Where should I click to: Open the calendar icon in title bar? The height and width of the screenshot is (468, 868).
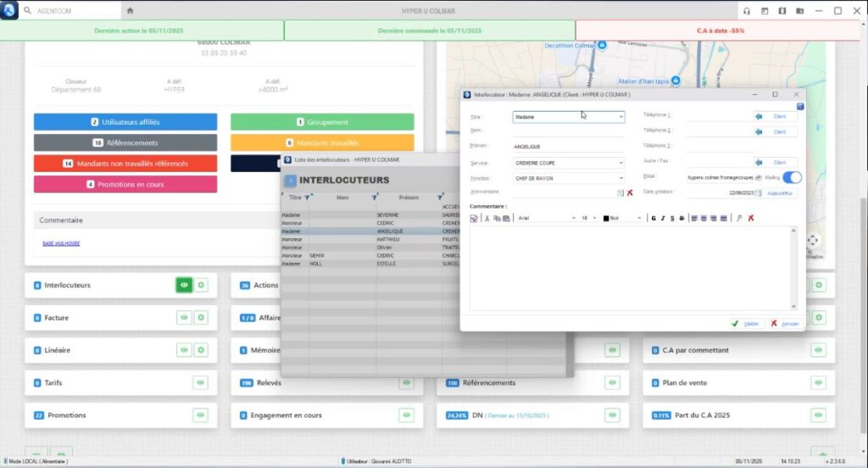point(765,11)
